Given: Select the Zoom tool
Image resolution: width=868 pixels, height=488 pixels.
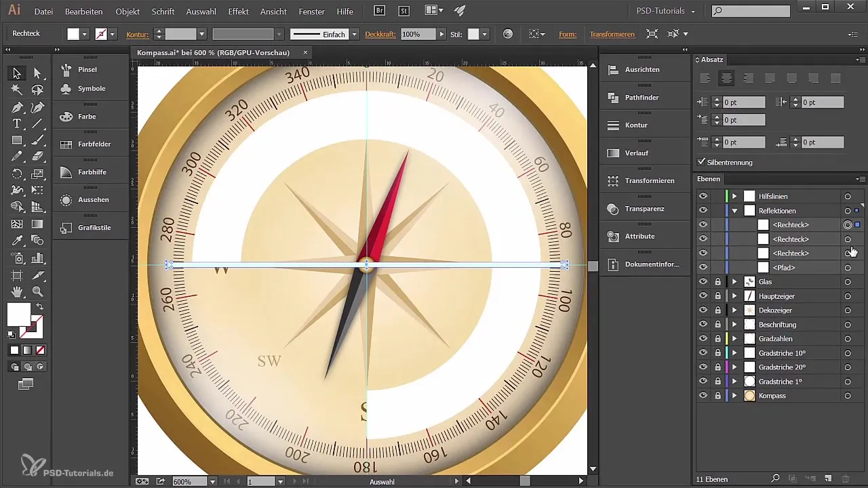Looking at the screenshot, I should [x=37, y=291].
